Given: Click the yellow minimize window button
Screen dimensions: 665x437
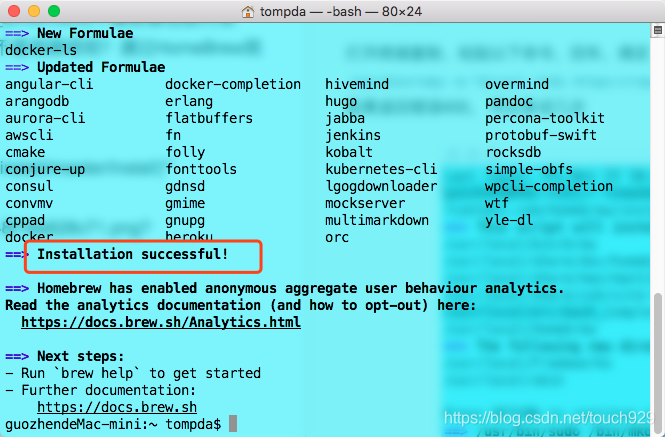Looking at the screenshot, I should point(34,11).
